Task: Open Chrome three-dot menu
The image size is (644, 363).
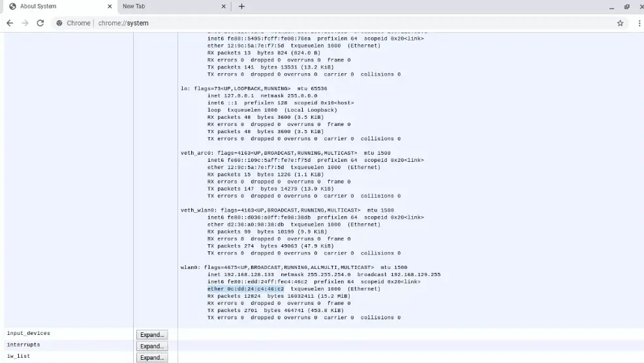Action: click(639, 23)
